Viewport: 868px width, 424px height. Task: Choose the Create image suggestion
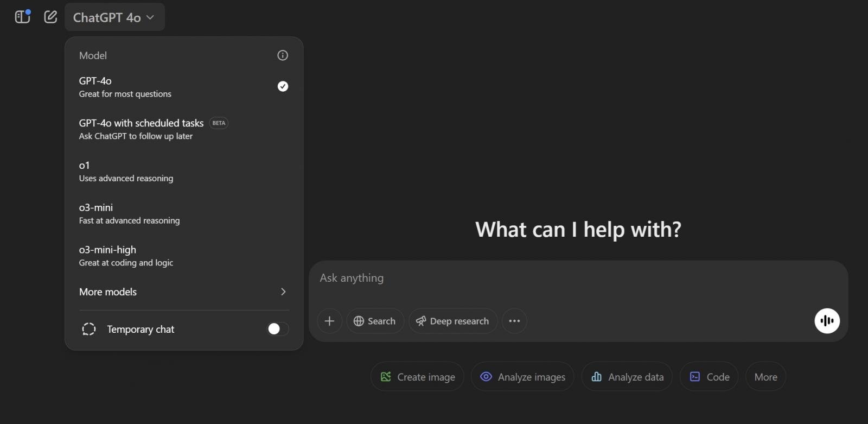pos(417,377)
